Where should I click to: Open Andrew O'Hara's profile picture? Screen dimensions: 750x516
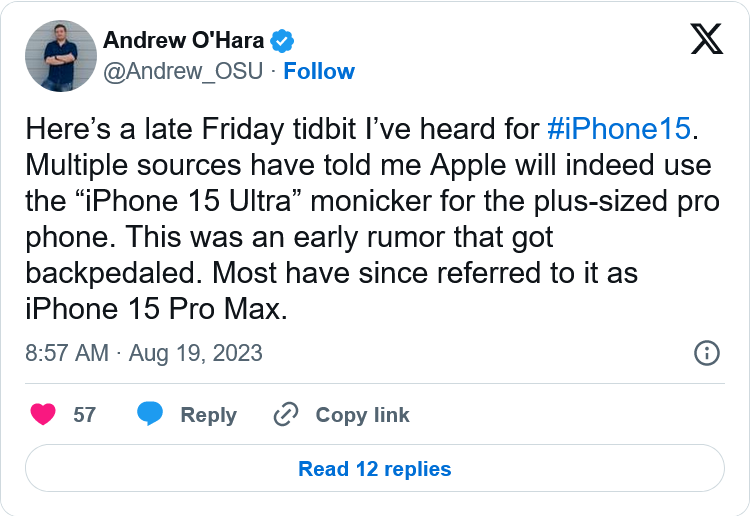61,56
